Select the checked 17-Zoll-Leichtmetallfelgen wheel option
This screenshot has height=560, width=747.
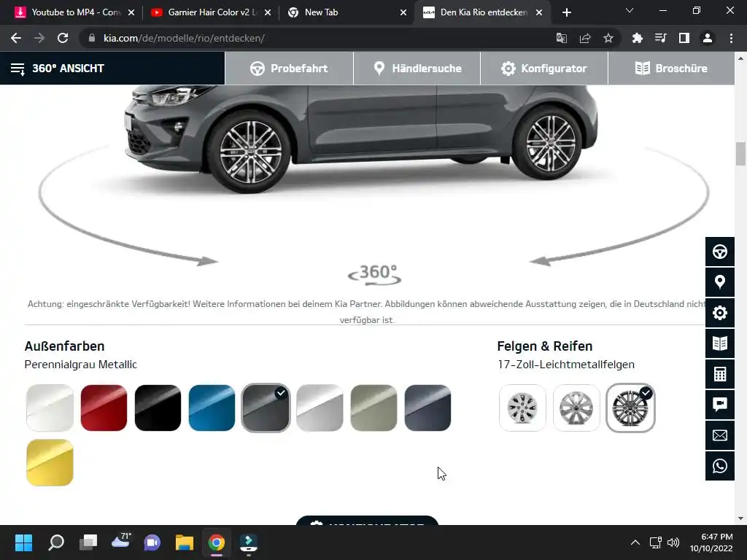(630, 408)
